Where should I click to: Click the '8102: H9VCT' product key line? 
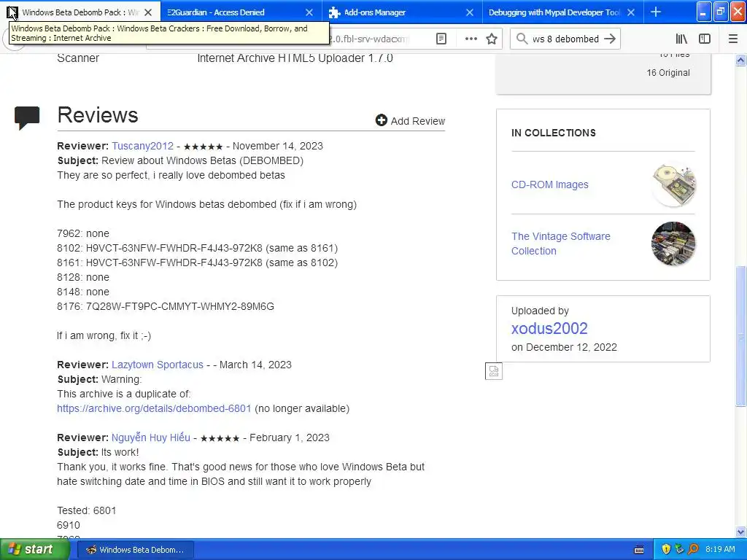pos(197,248)
